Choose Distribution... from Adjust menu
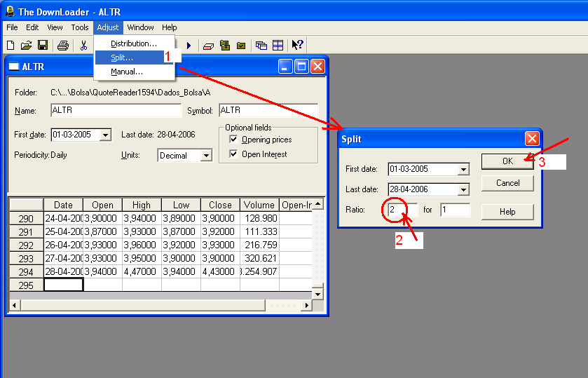This screenshot has height=378, width=588. 135,43
